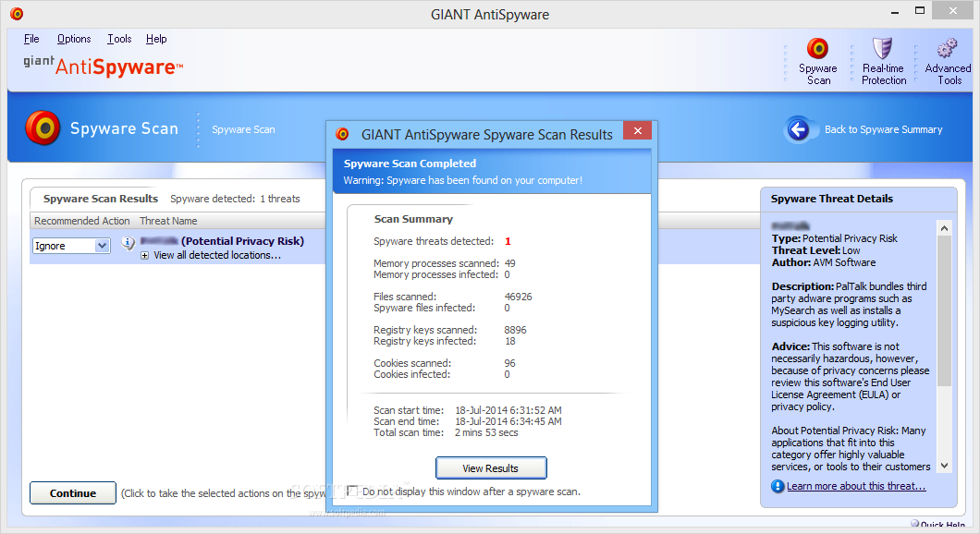The image size is (980, 534).
Task: Click 'Author: AVM Software' detail text
Action: point(823,262)
